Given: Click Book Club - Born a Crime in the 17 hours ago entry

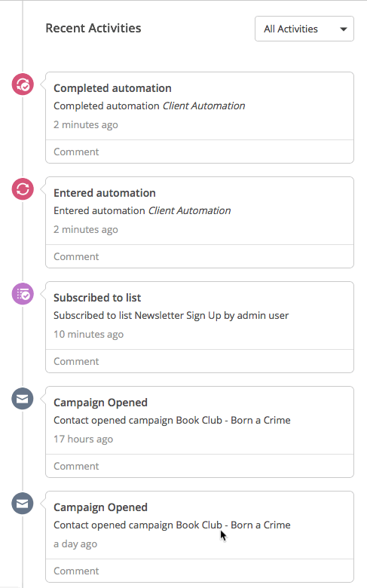Looking at the screenshot, I should tap(233, 420).
